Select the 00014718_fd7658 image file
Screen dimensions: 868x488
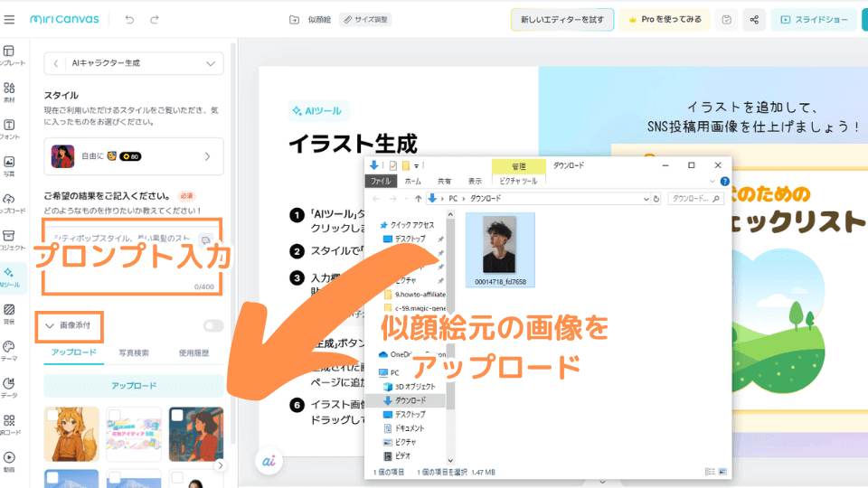coord(500,250)
